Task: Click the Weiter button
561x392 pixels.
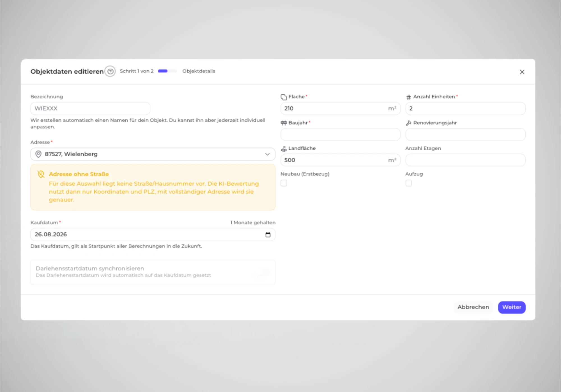Action: [512, 307]
